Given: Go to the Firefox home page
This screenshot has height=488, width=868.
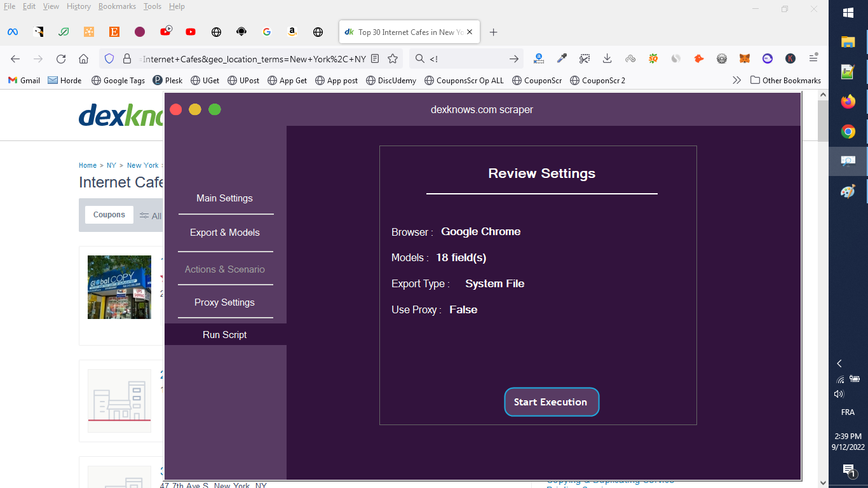Looking at the screenshot, I should 83,59.
